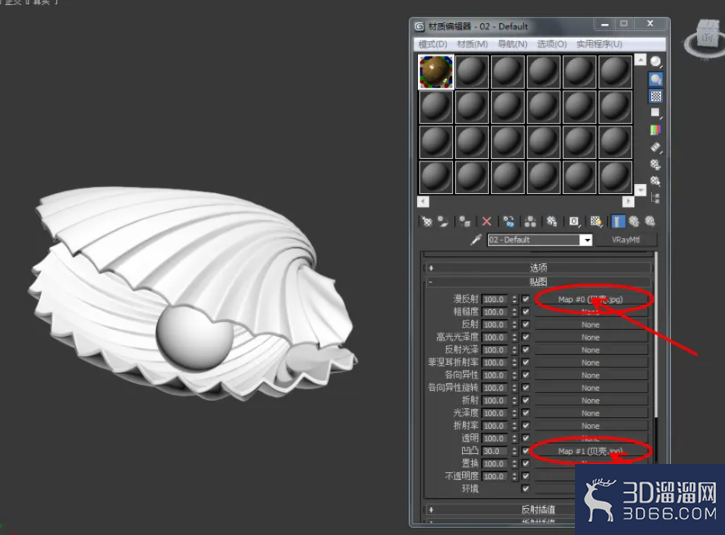Open the Map #1 bump map button
Image resolution: width=725 pixels, height=535 pixels.
click(x=590, y=451)
